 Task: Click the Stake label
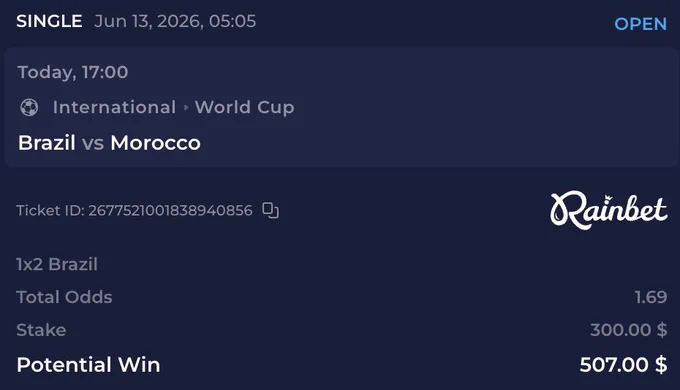[x=41, y=330]
